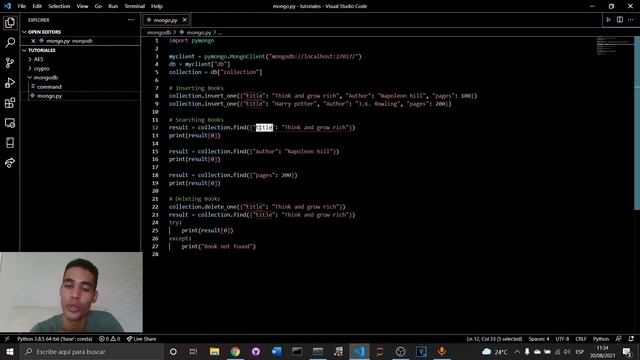Click the Cortana circle icon

tap(173, 351)
